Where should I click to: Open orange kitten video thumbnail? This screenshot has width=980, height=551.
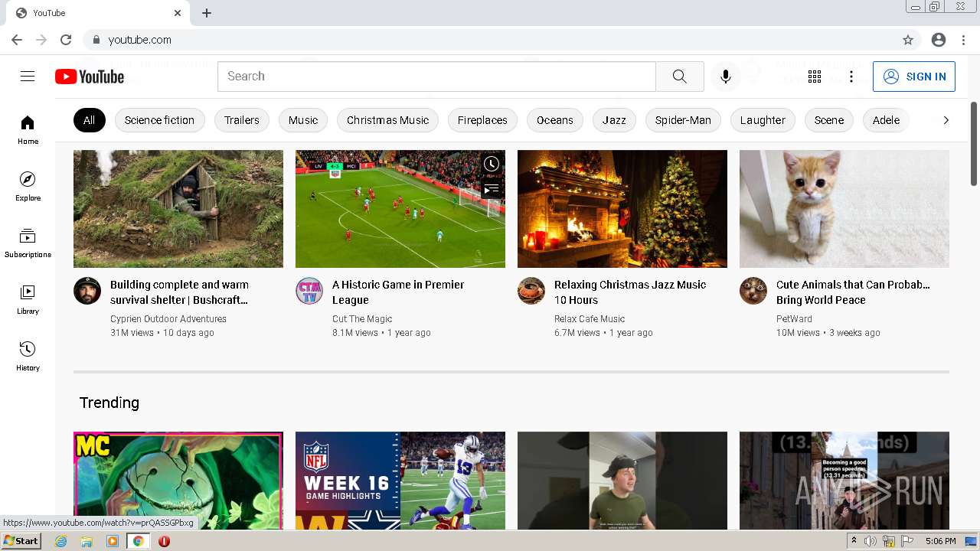(x=844, y=209)
